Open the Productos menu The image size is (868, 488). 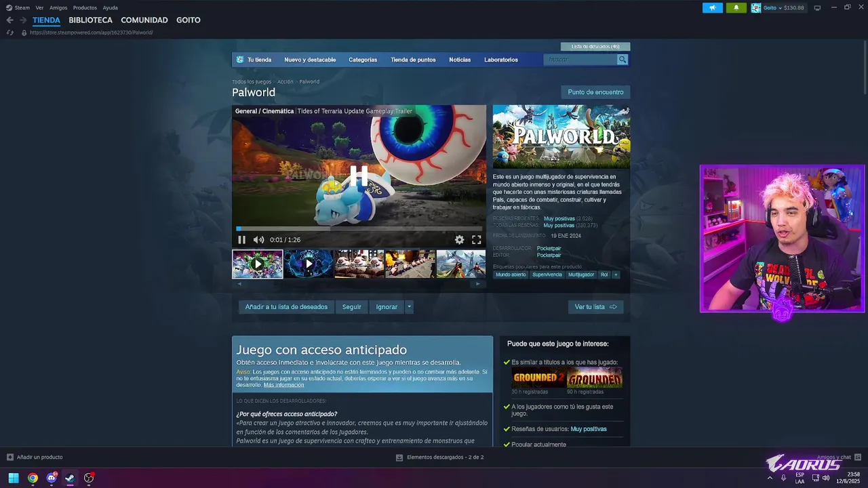pos(85,7)
